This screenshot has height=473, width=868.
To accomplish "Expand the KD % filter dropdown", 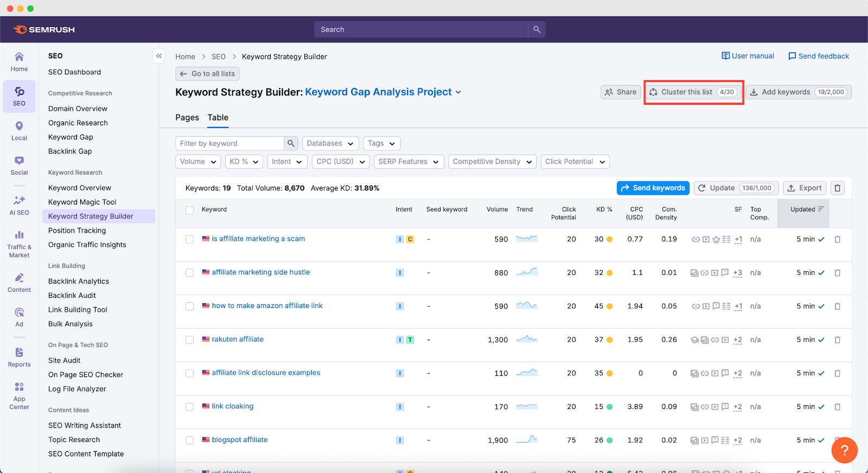I will [x=244, y=162].
